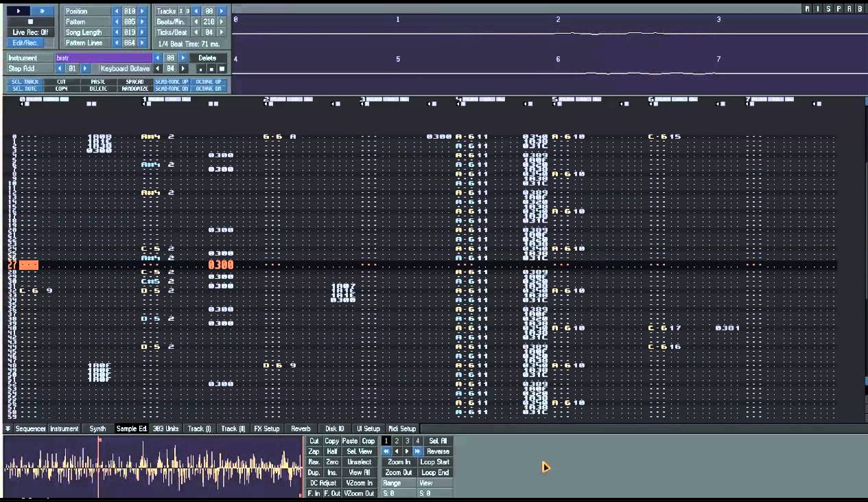868x502 pixels.
Task: Open the 303 Units tab
Action: [x=165, y=429]
